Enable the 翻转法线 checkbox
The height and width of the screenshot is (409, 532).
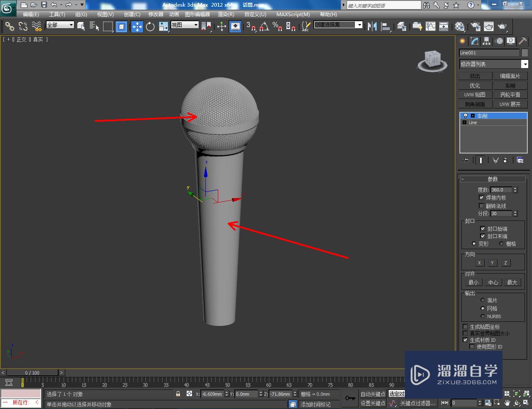click(x=481, y=206)
